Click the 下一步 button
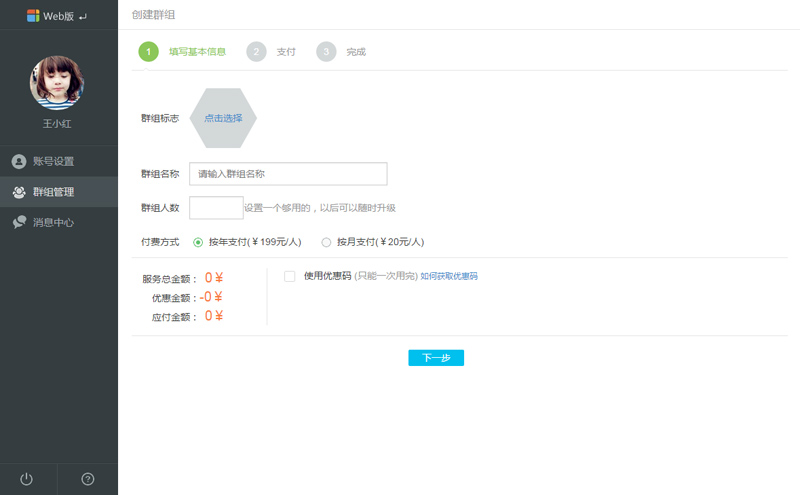This screenshot has height=495, width=800. [436, 358]
